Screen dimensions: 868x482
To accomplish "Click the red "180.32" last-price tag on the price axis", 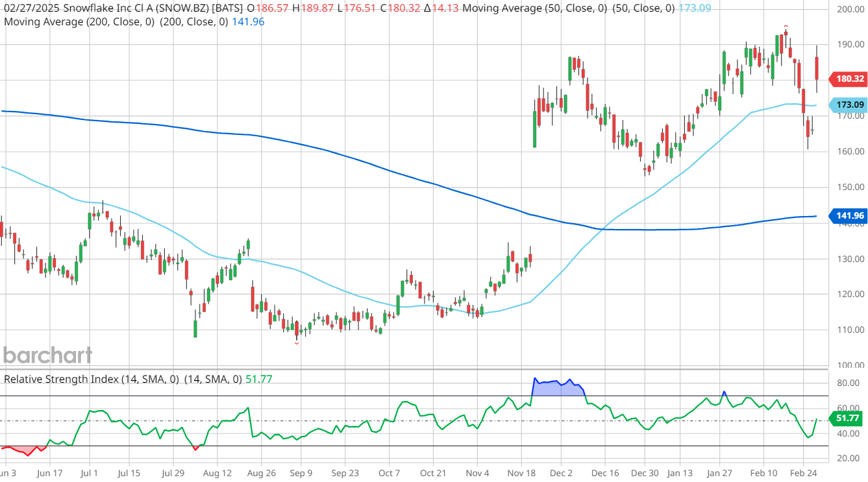I will point(849,79).
